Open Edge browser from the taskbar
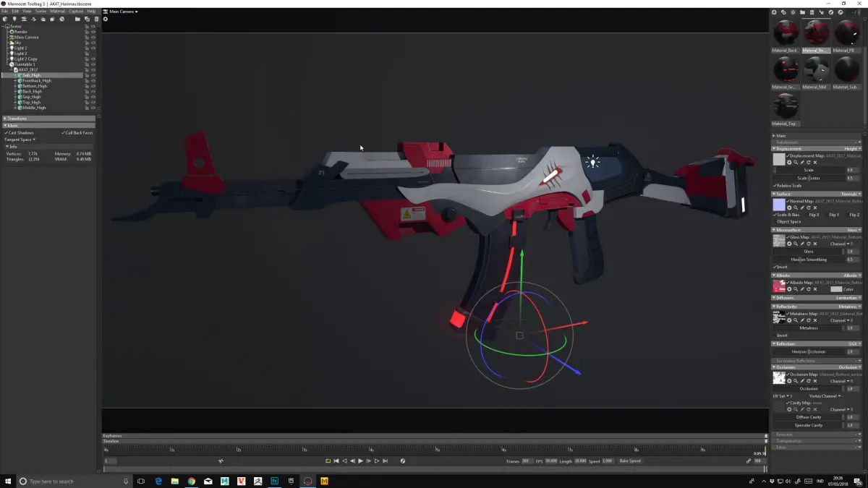The height and width of the screenshot is (488, 868). tap(158, 481)
